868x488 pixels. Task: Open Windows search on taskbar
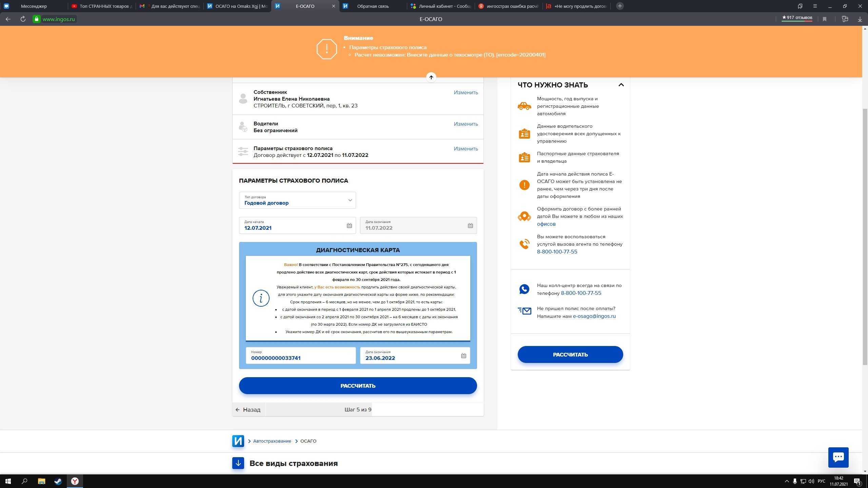[x=24, y=481]
